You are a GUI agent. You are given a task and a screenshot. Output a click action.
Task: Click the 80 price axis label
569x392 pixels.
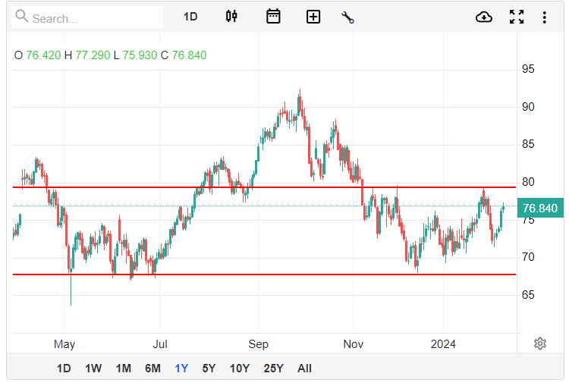pyautogui.click(x=528, y=182)
